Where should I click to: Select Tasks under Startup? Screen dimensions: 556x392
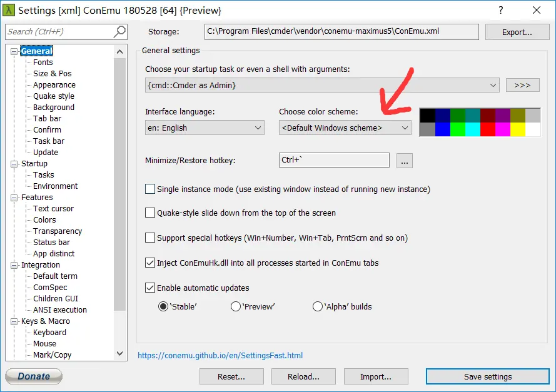coord(44,174)
